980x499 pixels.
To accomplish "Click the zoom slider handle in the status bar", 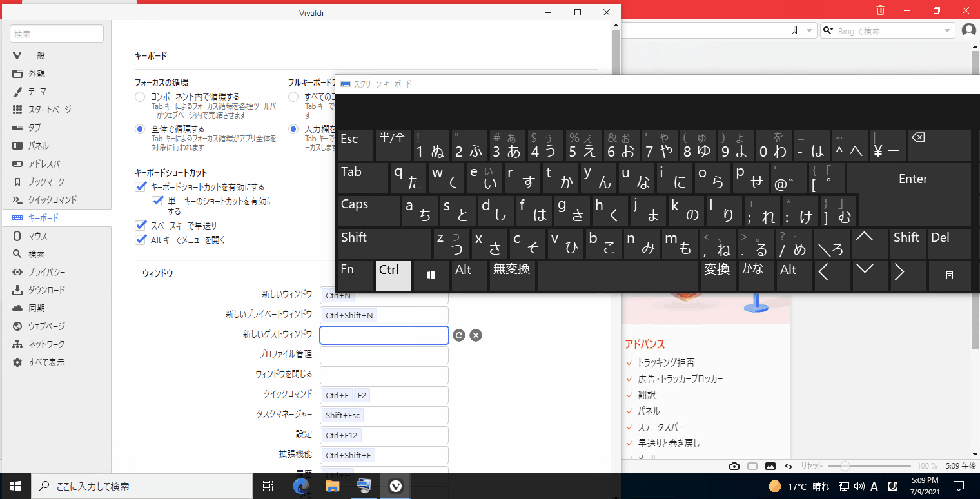I will pyautogui.click(x=845, y=466).
